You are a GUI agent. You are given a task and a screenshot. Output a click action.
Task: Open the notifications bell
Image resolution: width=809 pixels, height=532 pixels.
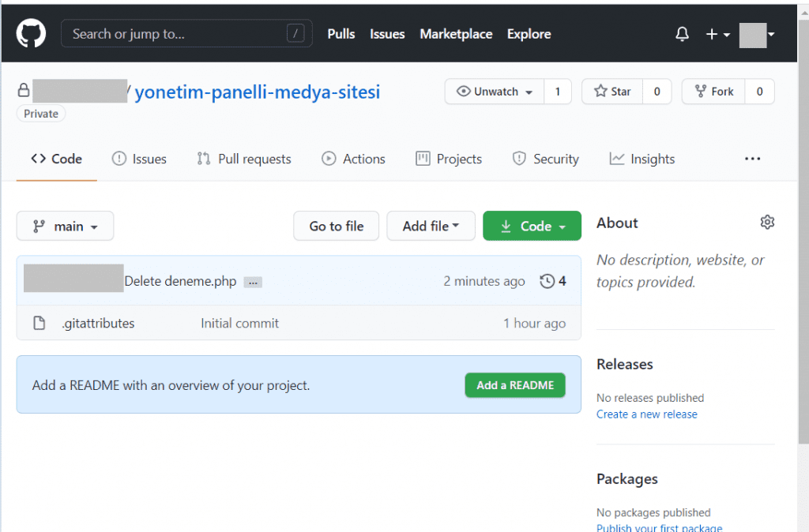pyautogui.click(x=681, y=33)
